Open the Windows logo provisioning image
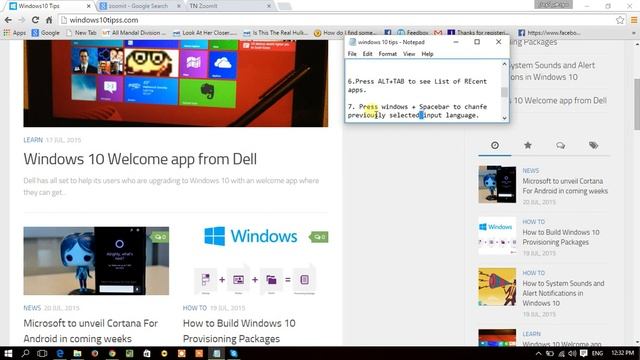 (x=256, y=261)
